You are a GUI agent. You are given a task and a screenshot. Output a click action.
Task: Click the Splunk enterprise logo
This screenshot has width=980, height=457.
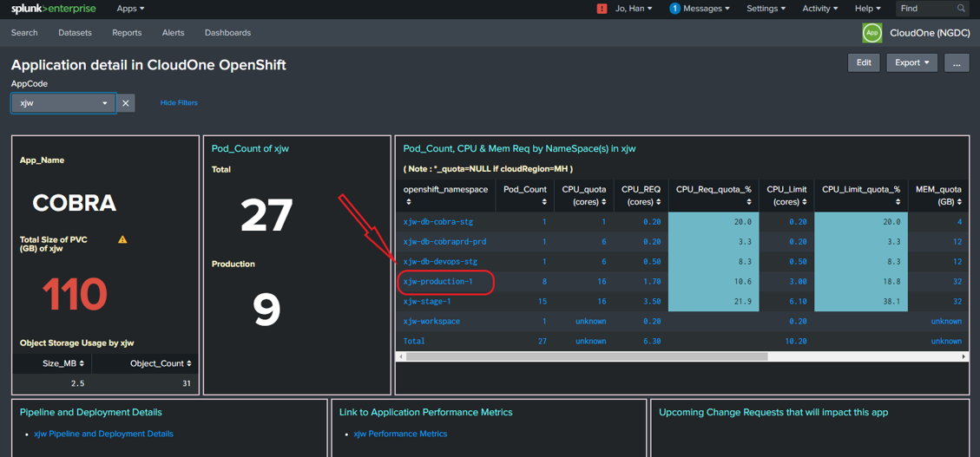tap(53, 9)
